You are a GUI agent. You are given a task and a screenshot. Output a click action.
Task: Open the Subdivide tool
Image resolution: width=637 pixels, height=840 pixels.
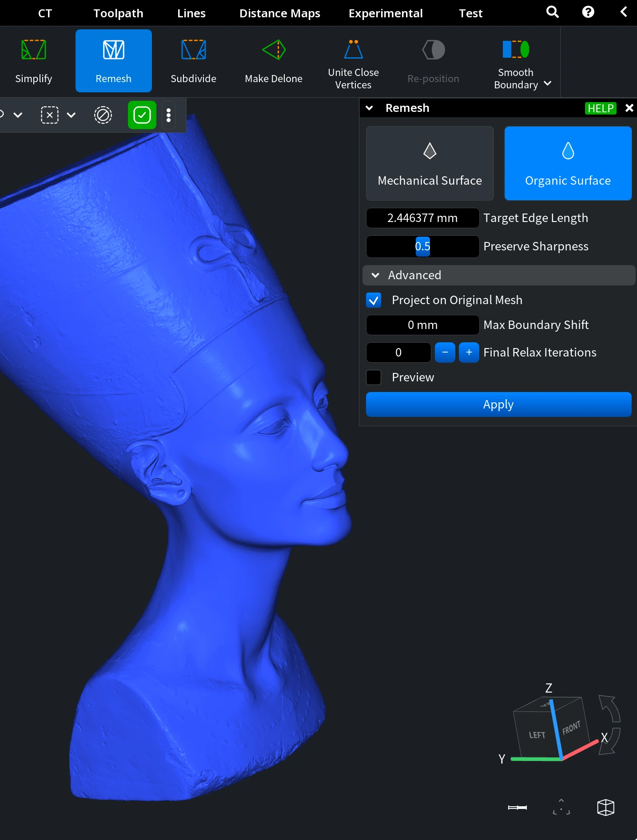coord(194,61)
